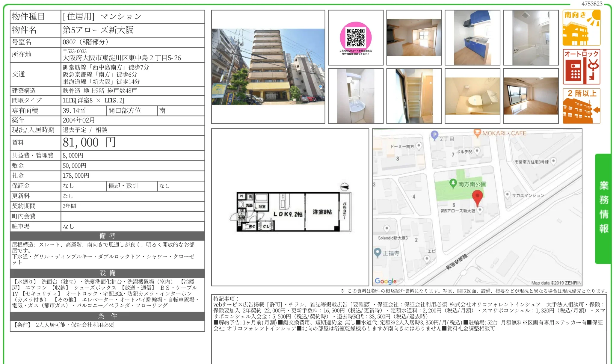Click the compass arrow on the floor plan
Viewport: 616px width, 364px height.
[x=345, y=187]
